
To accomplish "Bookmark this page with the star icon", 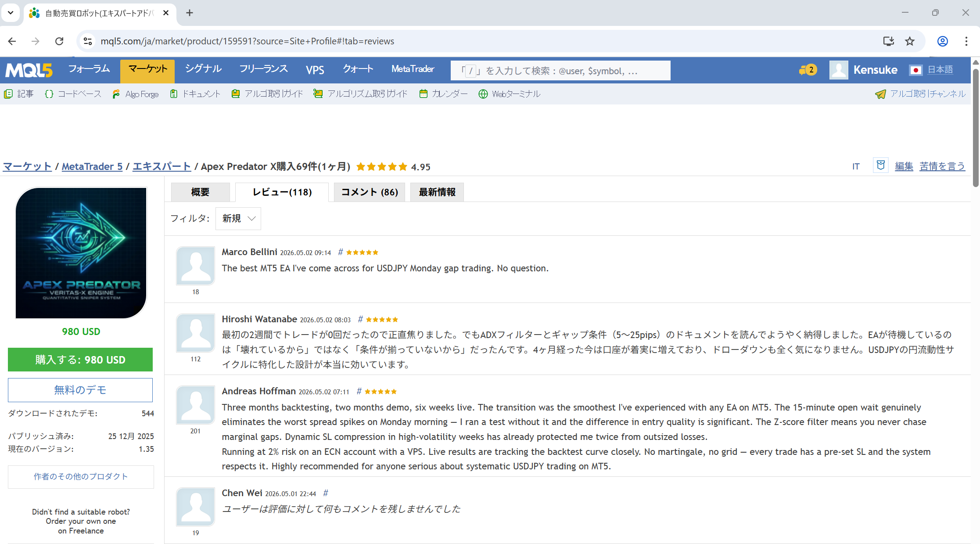I will [910, 41].
